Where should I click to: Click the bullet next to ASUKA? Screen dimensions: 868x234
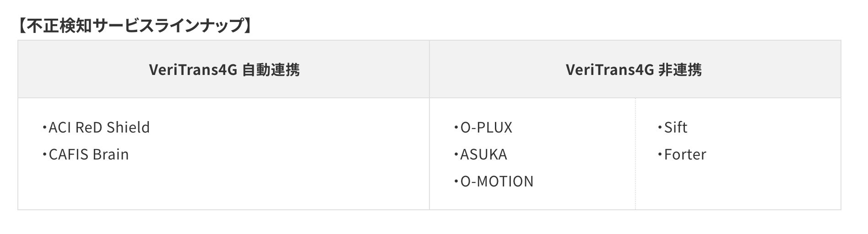[456, 154]
